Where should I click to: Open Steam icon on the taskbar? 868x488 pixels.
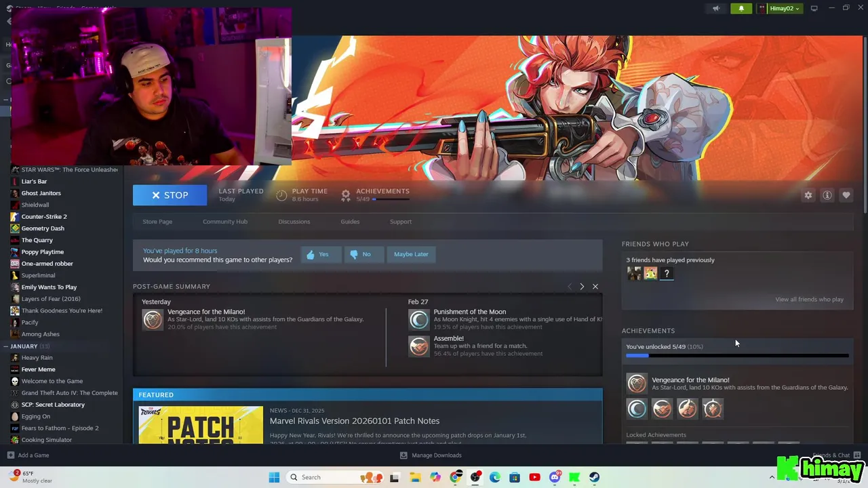click(594, 477)
